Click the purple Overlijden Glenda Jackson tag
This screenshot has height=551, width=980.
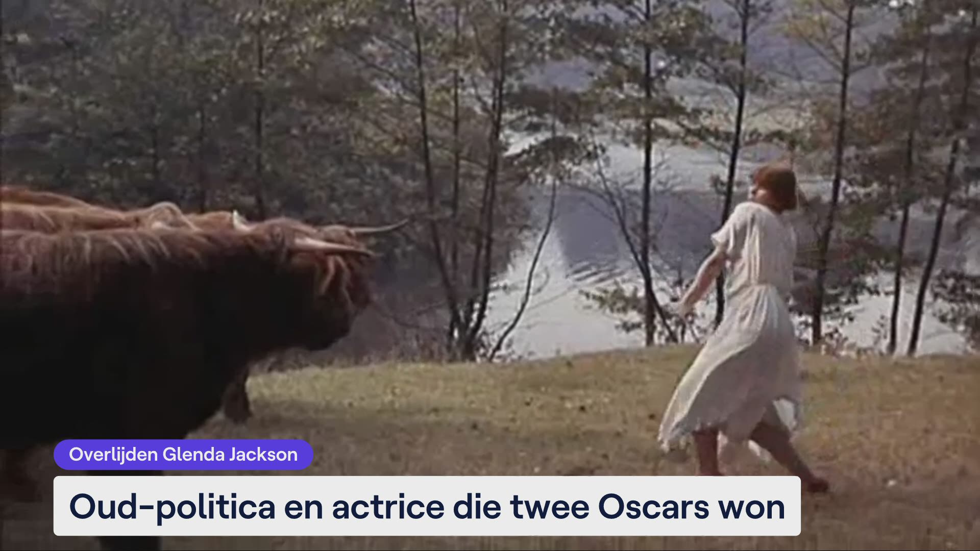pyautogui.click(x=183, y=454)
